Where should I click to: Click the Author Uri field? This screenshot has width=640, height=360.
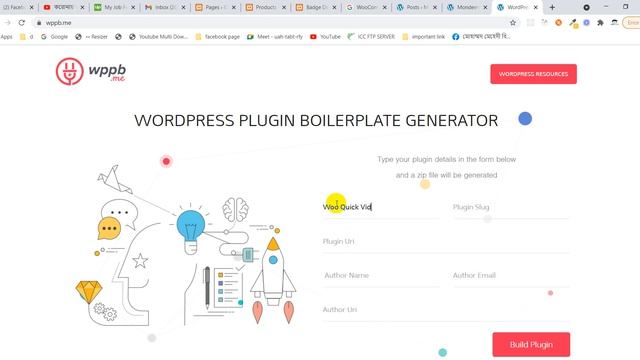click(x=446, y=310)
